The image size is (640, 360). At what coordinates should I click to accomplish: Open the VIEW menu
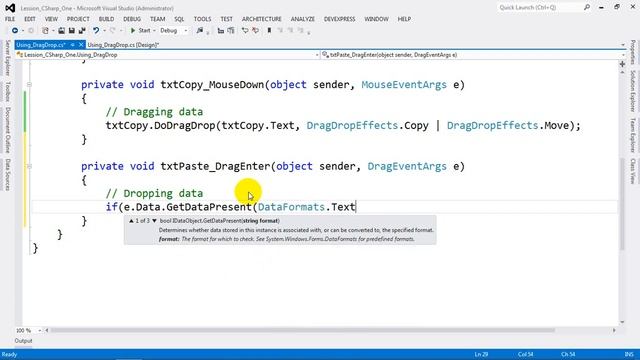[51, 19]
